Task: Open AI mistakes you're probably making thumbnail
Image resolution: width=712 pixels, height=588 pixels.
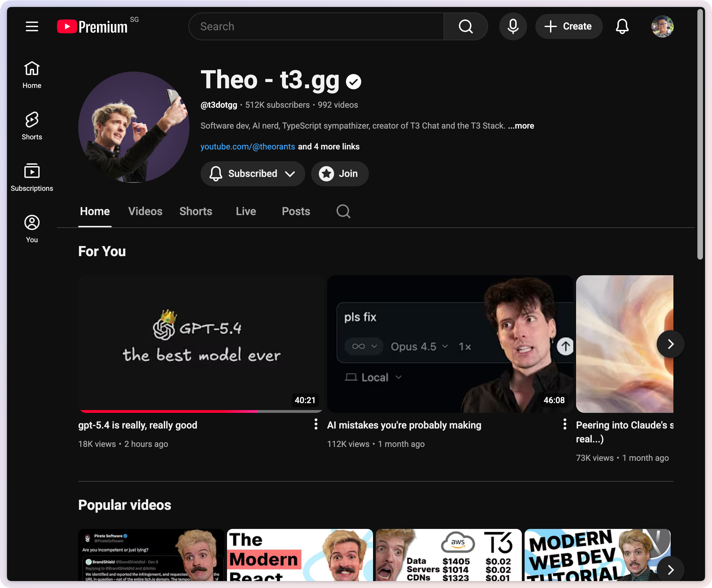Action: tap(450, 344)
